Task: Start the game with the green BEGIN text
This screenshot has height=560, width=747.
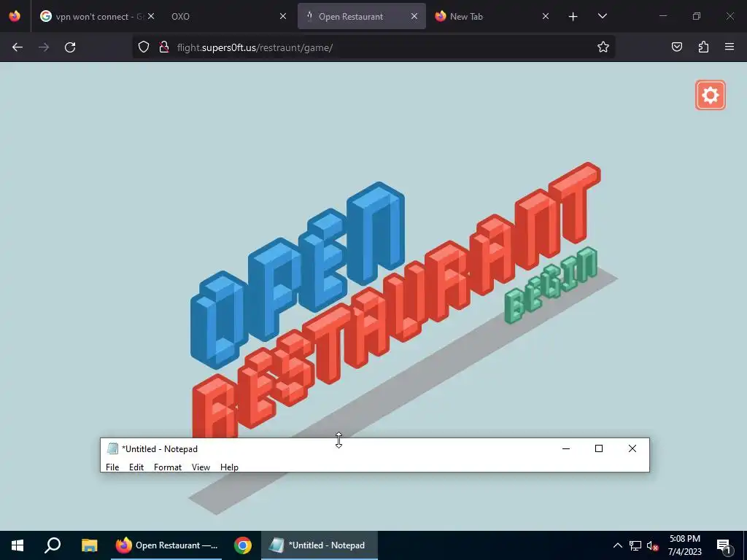Action: 551,285
